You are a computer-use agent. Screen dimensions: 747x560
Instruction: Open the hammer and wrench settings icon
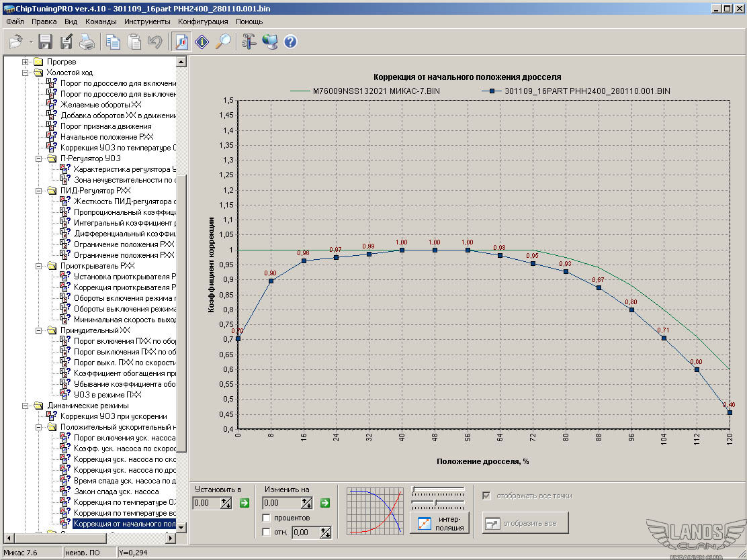[x=249, y=42]
